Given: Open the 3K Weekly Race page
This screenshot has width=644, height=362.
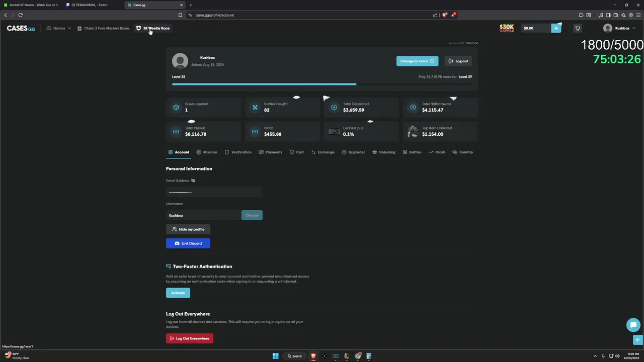Looking at the screenshot, I should (153, 28).
